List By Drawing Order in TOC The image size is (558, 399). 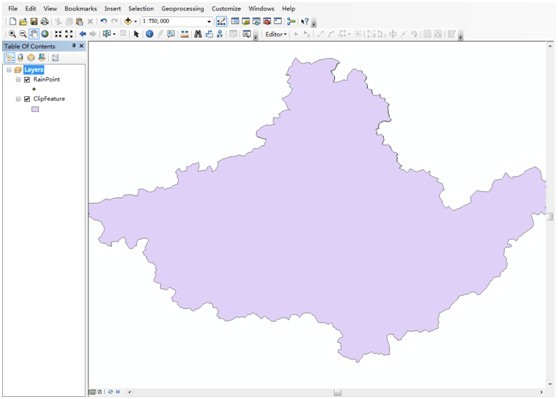coord(10,58)
